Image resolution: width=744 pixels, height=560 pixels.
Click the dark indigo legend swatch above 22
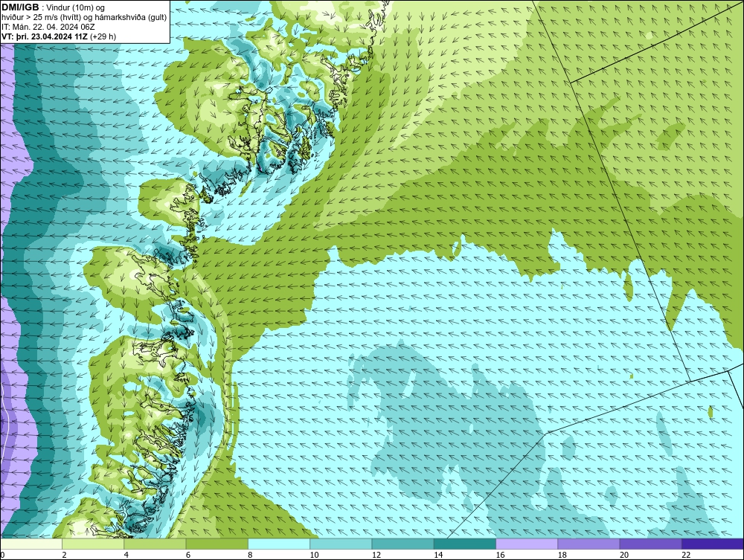coord(712,544)
